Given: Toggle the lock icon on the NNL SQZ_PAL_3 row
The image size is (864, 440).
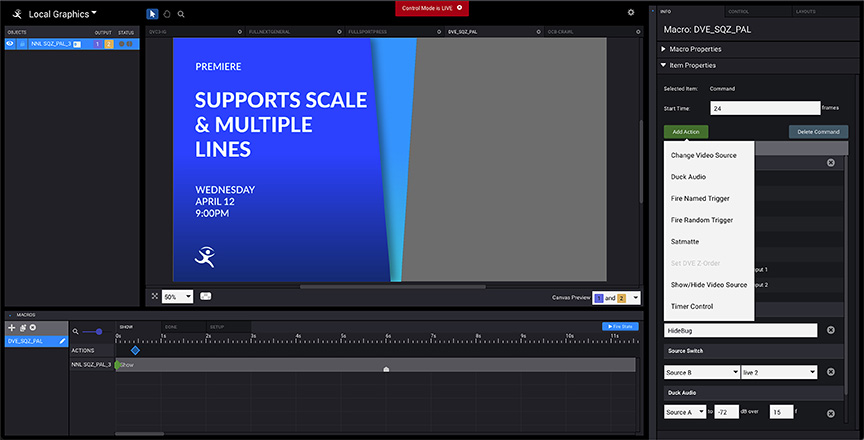Looking at the screenshot, I should click(x=21, y=44).
